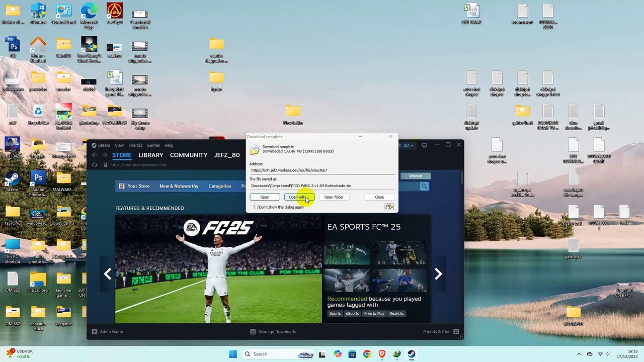644x362 pixels.
Task: Select the dControl desktop icon
Action: (x=38, y=14)
